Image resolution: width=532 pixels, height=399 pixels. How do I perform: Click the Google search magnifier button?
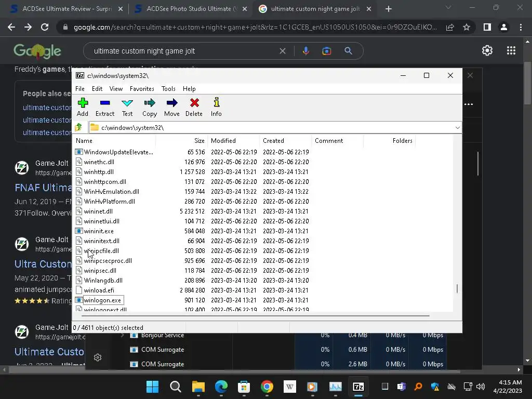click(348, 51)
